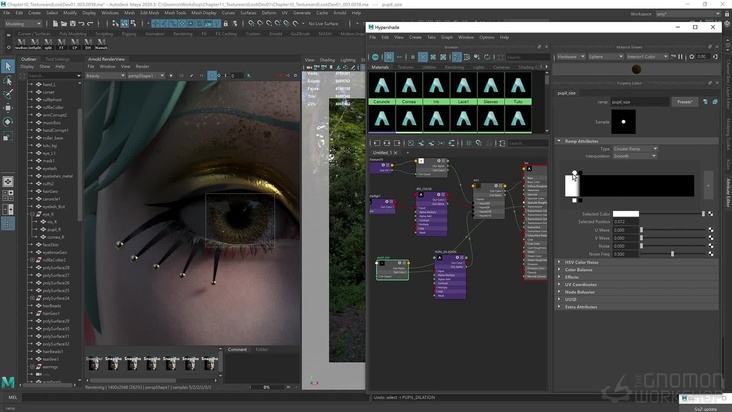
Task: Click the Rotate tool in toolbox
Action: pos(8,121)
